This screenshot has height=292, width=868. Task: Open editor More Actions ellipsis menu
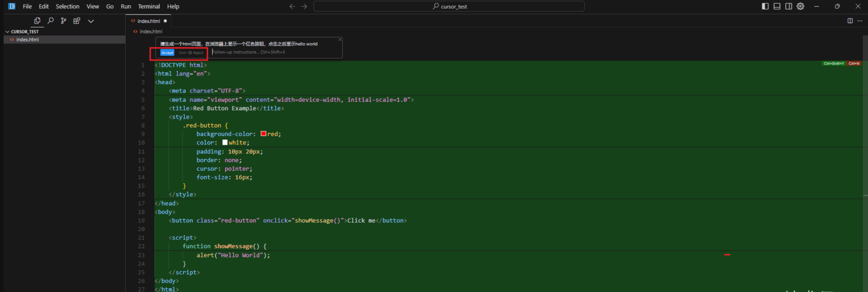coord(860,21)
